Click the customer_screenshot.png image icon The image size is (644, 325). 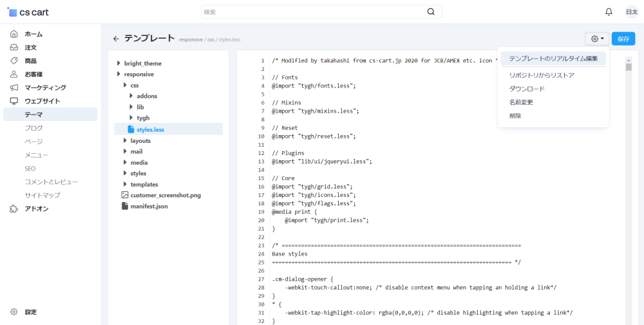click(x=125, y=196)
